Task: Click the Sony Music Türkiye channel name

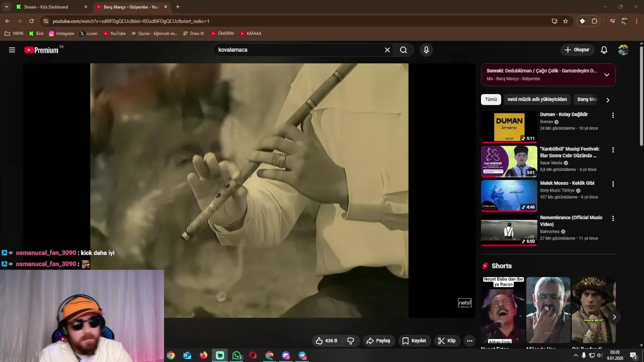Action: (557, 191)
